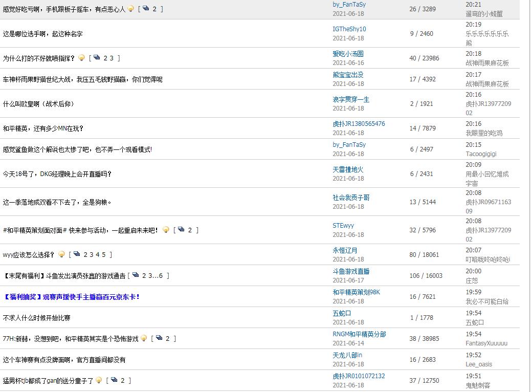Click the multi-page icon beside wyy应该怎么选择
Screen dimensions: 532x392
(x=76, y=254)
